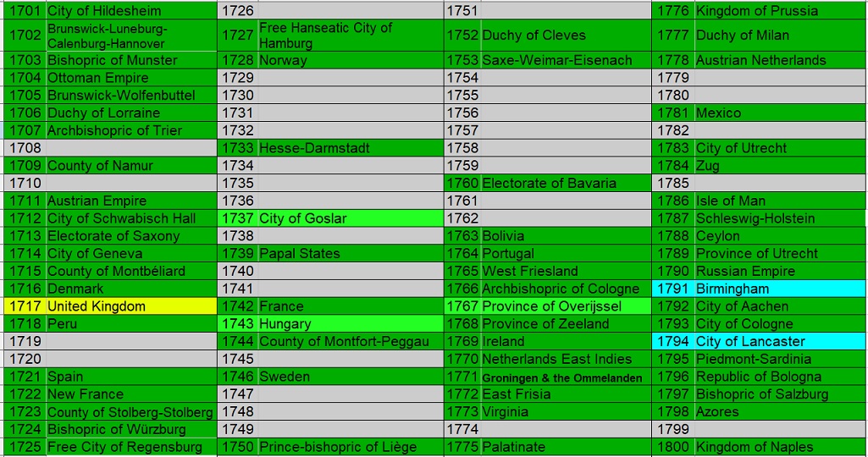Click the 'Netherlands East Indies' cell
The height and width of the screenshot is (457, 868).
(x=566, y=359)
